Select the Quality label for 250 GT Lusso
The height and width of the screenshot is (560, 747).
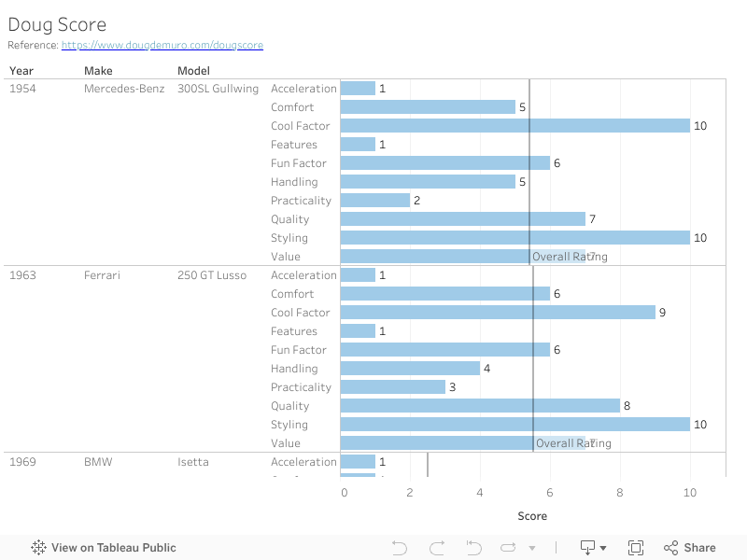[x=290, y=406]
